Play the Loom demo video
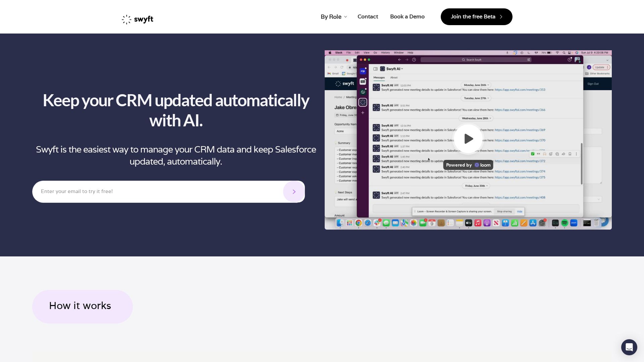The width and height of the screenshot is (644, 362). tap(468, 138)
